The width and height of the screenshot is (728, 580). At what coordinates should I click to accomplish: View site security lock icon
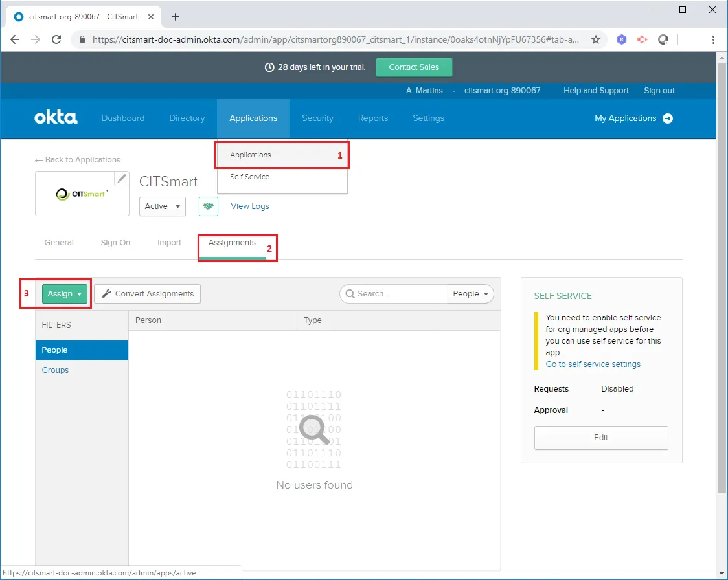[x=82, y=40]
